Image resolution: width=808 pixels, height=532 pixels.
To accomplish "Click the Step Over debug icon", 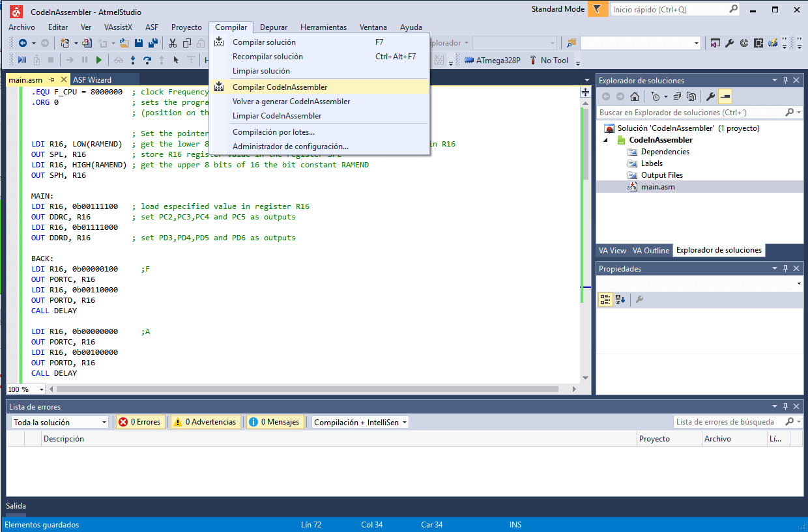I will click(147, 60).
